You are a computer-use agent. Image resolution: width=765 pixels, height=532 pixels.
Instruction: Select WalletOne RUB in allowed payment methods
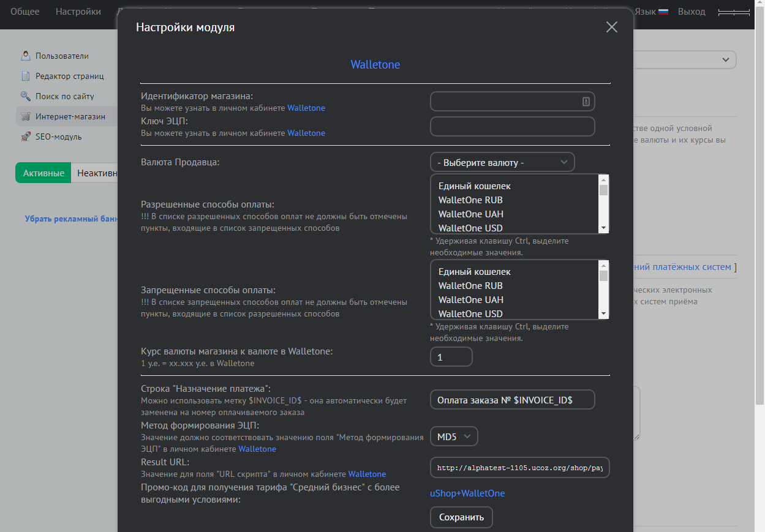[470, 200]
